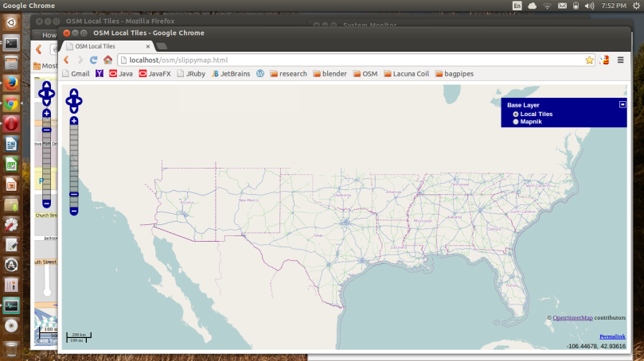Image resolution: width=644 pixels, height=361 pixels.
Task: Click the extension icon beside the star
Action: pyautogui.click(x=604, y=60)
